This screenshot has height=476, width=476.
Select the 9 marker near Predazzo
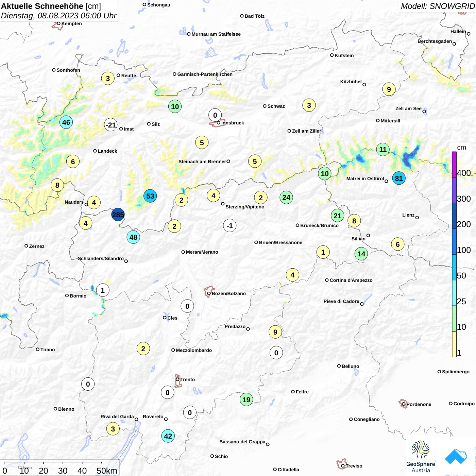point(275,331)
